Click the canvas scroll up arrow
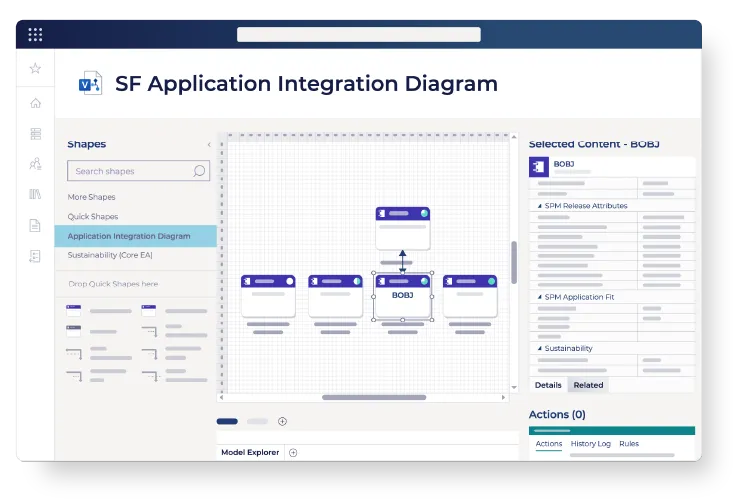Viewport: 733px width, 501px height. point(514,137)
